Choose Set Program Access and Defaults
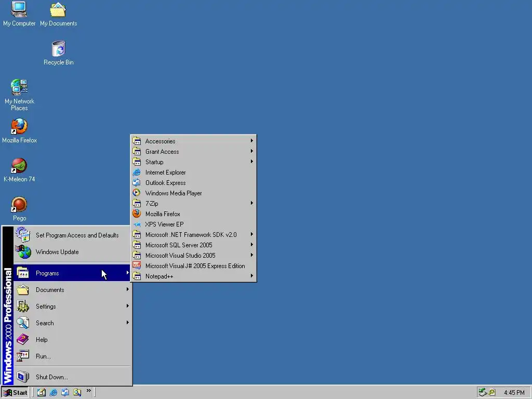The height and width of the screenshot is (399, 532). 72,235
